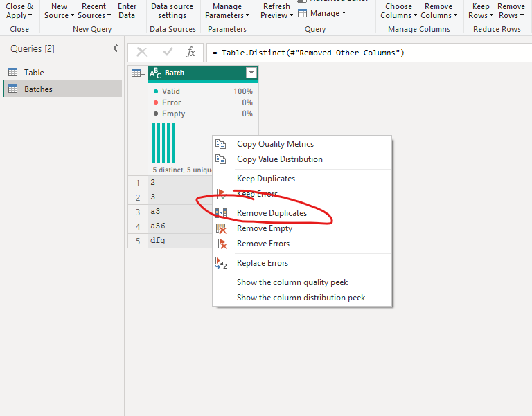Open the Close & Apply dropdown
This screenshot has width=532, height=416.
[19, 11]
